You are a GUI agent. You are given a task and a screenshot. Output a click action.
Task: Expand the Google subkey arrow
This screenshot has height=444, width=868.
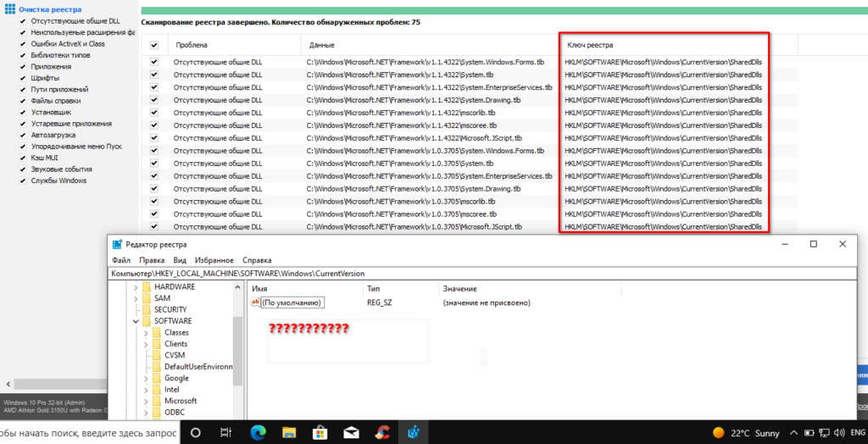click(146, 378)
